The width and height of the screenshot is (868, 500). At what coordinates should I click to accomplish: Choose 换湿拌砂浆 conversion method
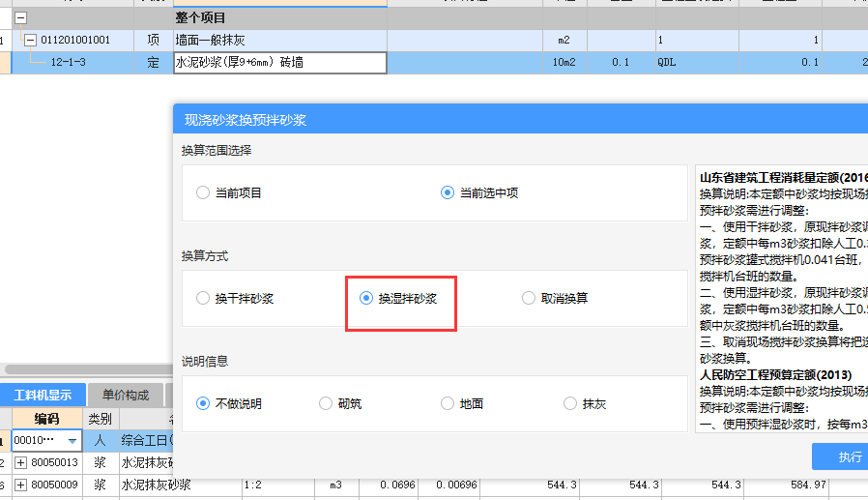(x=366, y=299)
